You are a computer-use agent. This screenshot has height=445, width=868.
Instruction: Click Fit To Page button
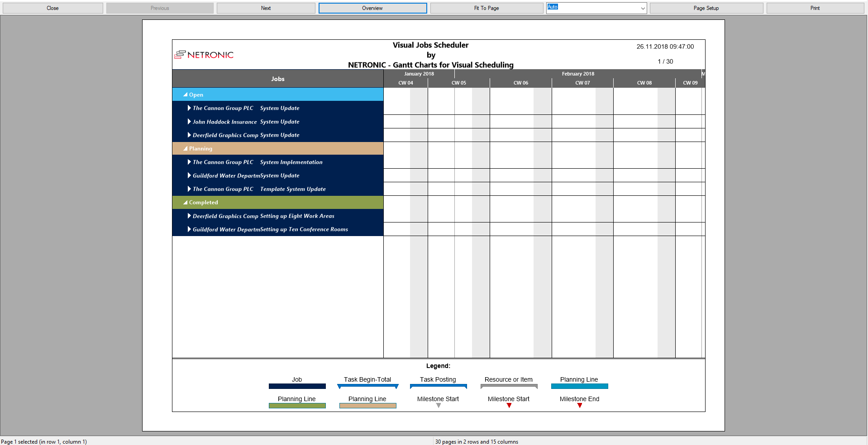click(486, 8)
